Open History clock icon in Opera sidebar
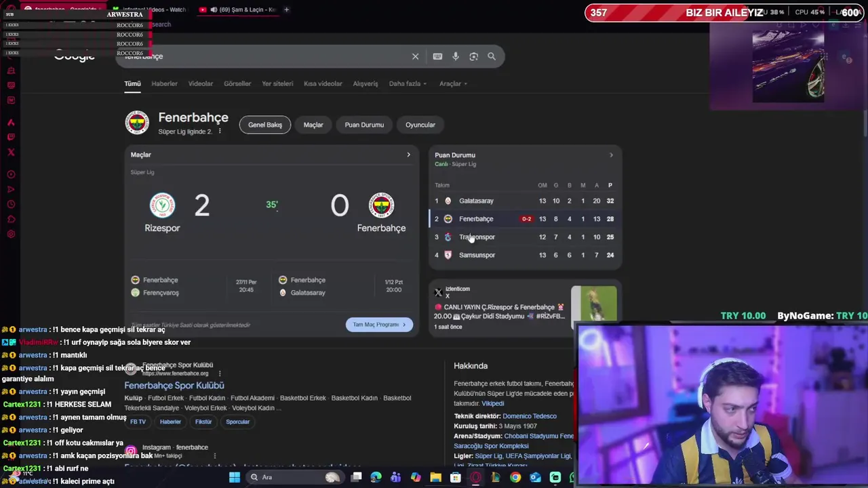Image resolution: width=868 pixels, height=488 pixels. [x=11, y=204]
